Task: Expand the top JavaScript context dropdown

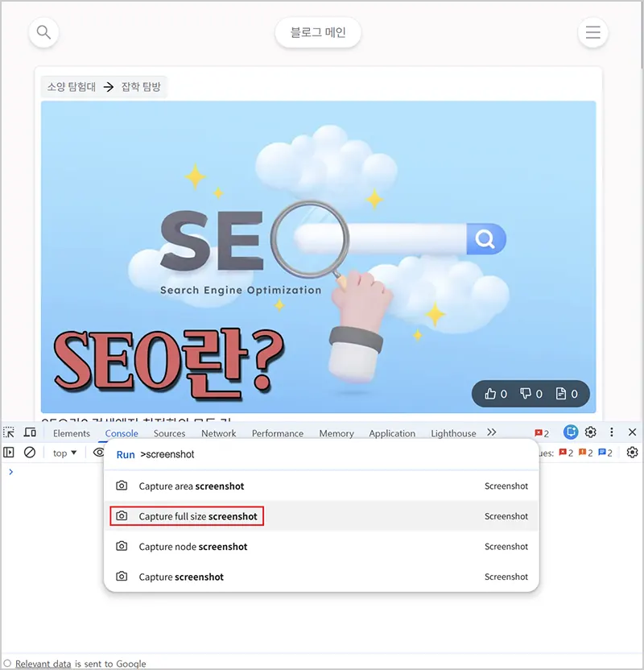Action: point(64,453)
